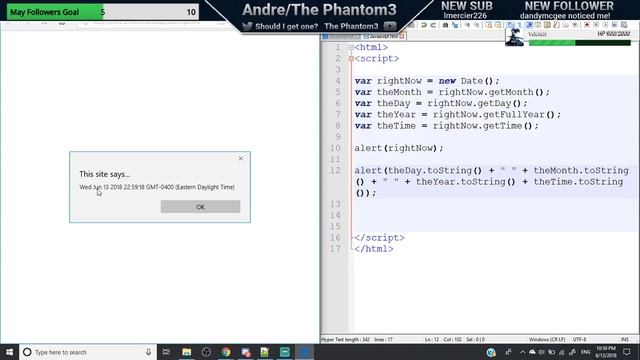Screen dimensions: 640x360
Task: Expand hidden system tray icons chevron
Action: click(x=522, y=352)
